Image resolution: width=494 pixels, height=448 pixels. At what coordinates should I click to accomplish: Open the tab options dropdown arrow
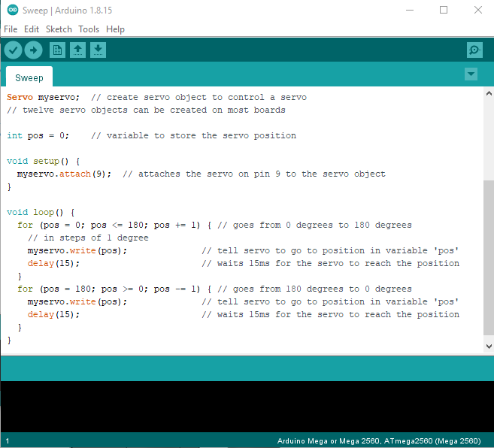(x=471, y=74)
